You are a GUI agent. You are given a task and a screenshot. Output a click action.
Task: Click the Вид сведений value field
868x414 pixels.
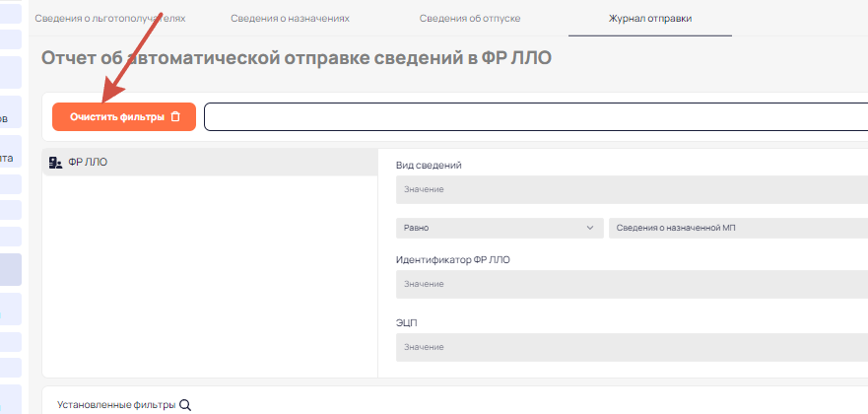click(x=632, y=189)
